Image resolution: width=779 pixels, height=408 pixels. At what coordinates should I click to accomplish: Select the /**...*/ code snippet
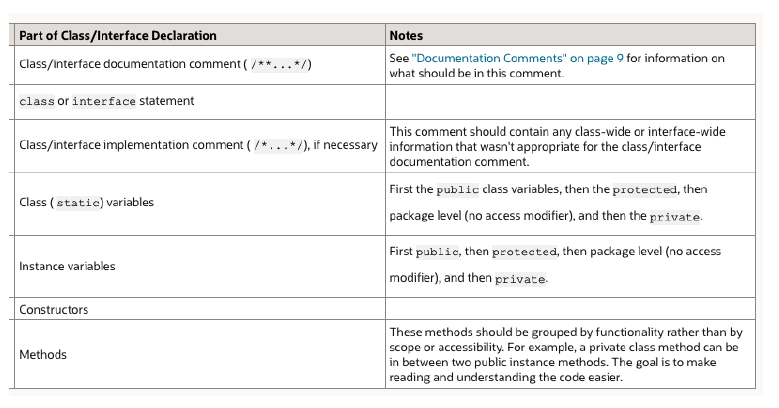[x=281, y=65]
